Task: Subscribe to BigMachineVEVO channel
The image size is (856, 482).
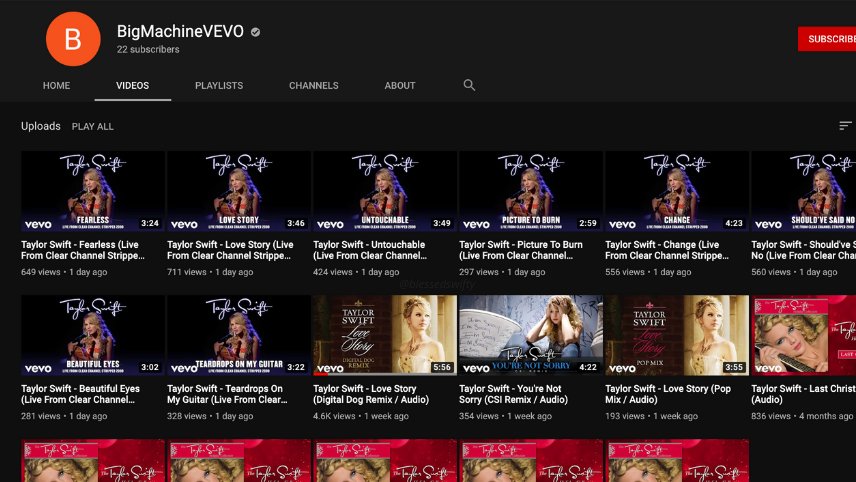Action: click(x=827, y=39)
